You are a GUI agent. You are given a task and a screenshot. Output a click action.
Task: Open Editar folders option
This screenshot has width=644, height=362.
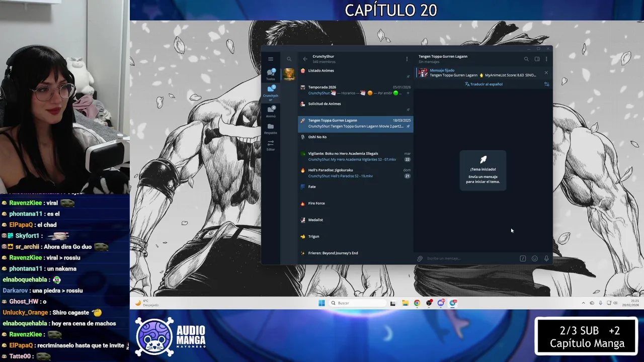(271, 145)
